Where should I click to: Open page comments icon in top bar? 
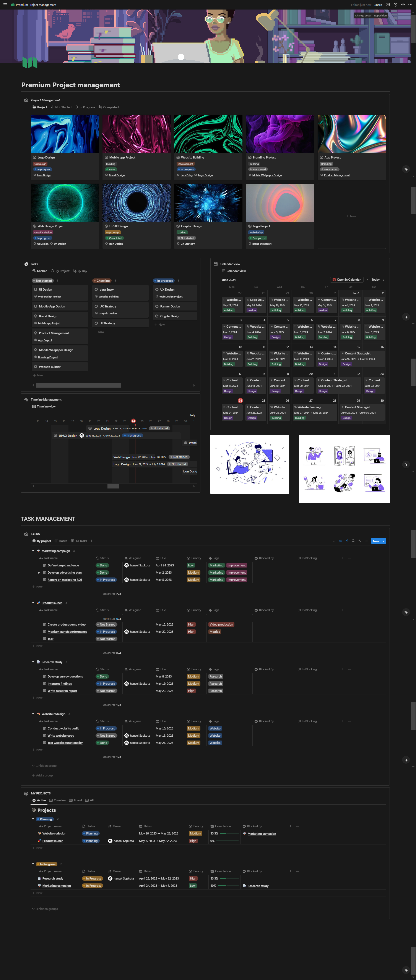click(x=387, y=5)
